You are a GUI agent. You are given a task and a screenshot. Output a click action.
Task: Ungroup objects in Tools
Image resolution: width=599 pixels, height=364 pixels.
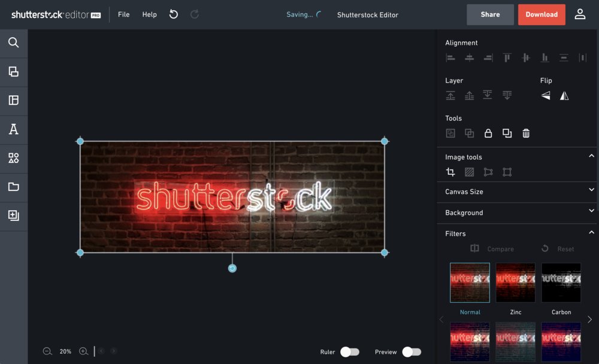(x=469, y=133)
